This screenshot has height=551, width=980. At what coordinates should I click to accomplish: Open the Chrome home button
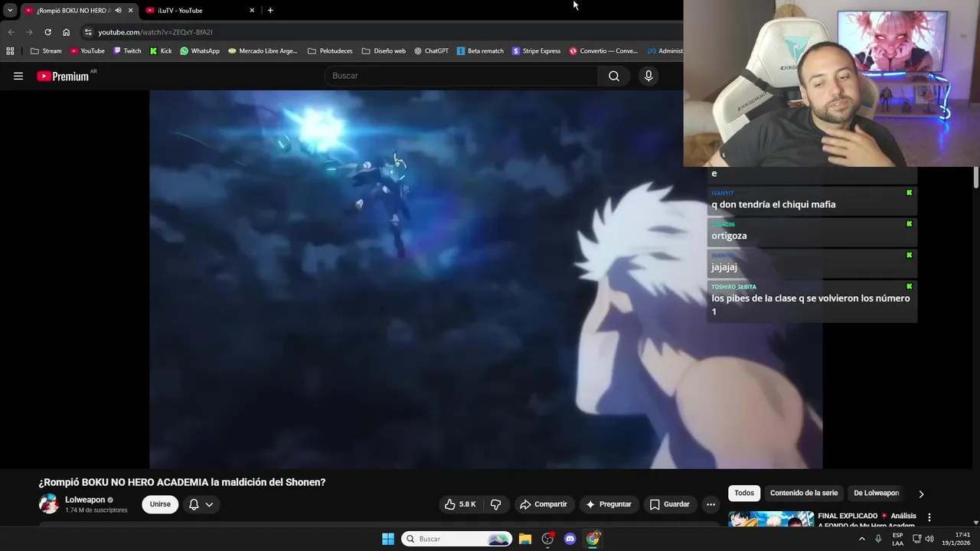[66, 32]
